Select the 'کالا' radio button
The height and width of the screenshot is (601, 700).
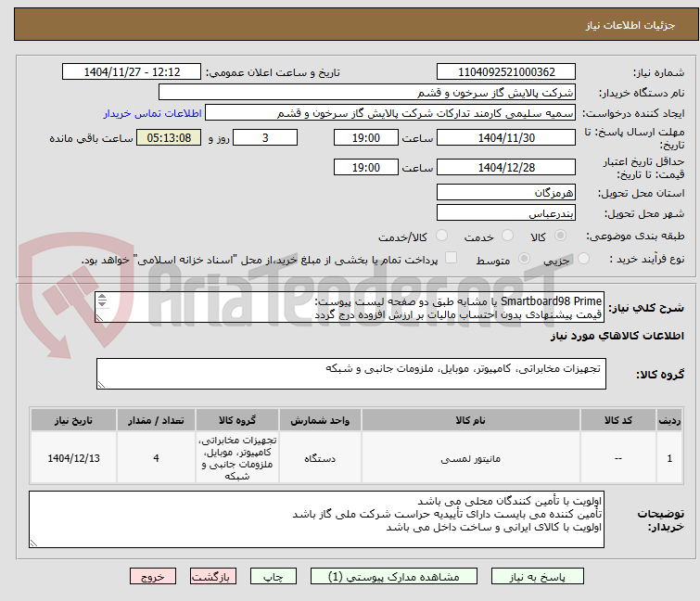(x=560, y=236)
